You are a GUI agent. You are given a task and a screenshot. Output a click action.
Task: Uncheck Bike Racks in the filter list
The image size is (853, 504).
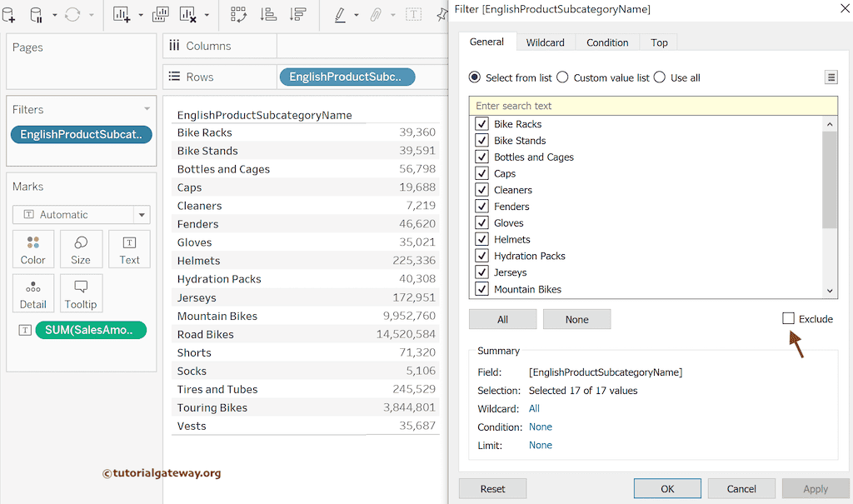tap(481, 124)
